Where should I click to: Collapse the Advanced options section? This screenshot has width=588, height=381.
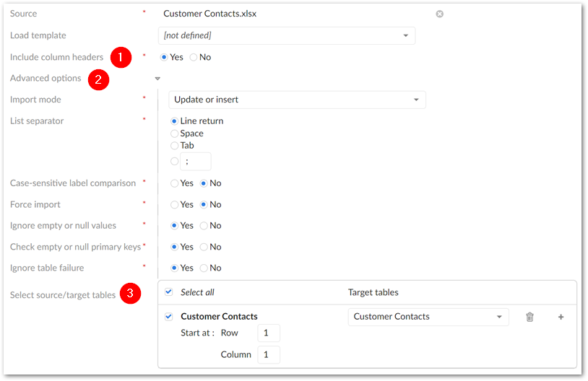pyautogui.click(x=157, y=79)
